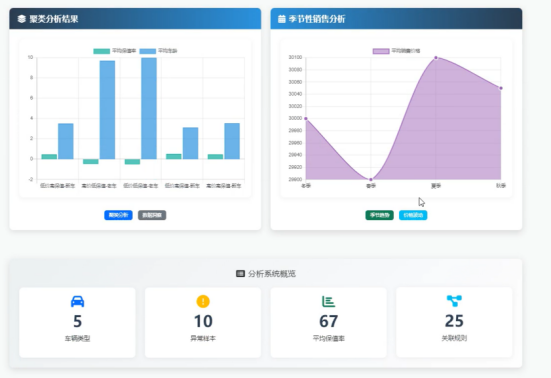This screenshot has width=551, height=378.
Task: Click the green chart icon above 67
Action: point(329,301)
